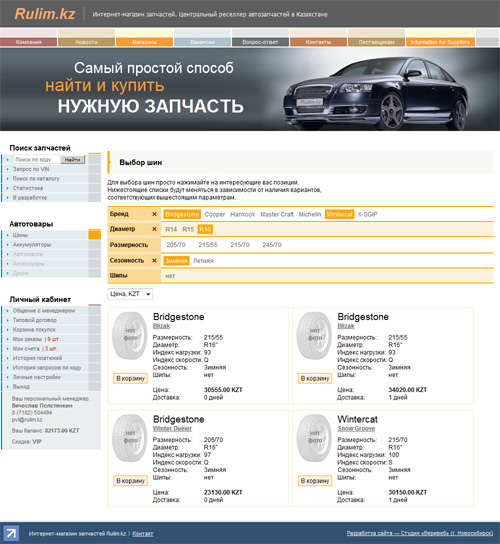Open the Snow Groove model link

point(356,428)
